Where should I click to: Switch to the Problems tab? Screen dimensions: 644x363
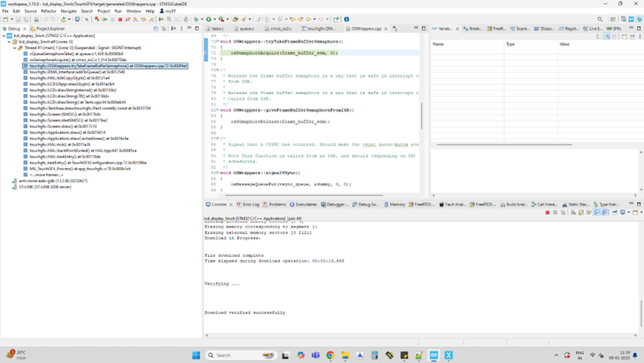tap(276, 204)
